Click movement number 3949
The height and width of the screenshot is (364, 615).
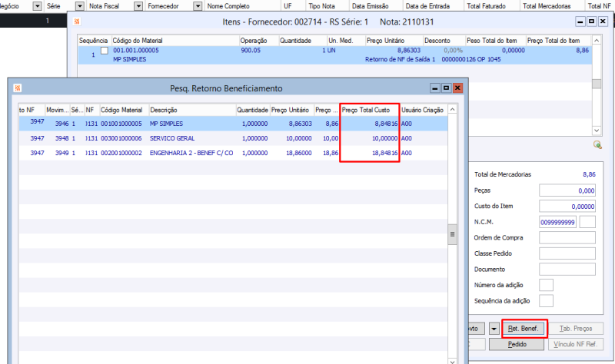pos(61,153)
